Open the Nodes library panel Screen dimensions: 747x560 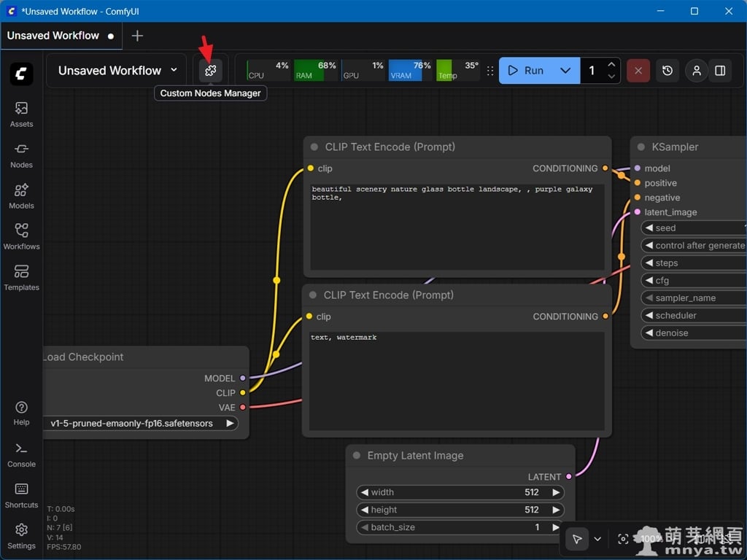(x=21, y=155)
